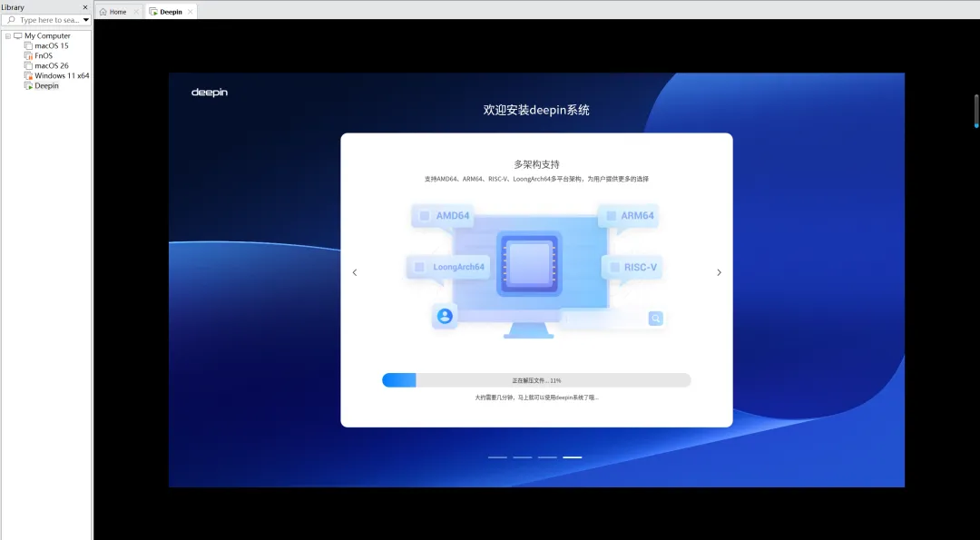
Task: Jump to the first slide indicator
Action: (497, 457)
